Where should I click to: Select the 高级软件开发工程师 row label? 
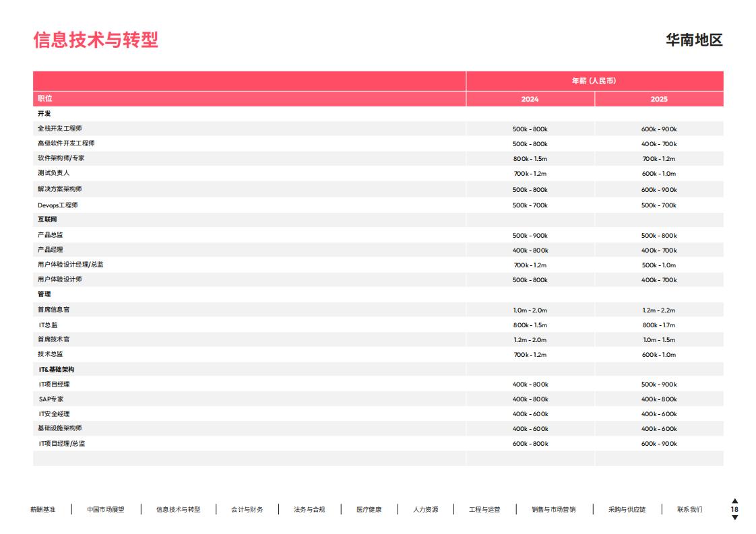click(66, 143)
